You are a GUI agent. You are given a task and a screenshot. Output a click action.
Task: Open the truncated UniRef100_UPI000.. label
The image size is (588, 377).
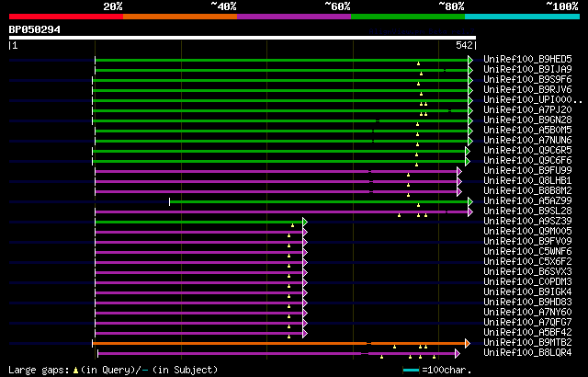(533, 100)
